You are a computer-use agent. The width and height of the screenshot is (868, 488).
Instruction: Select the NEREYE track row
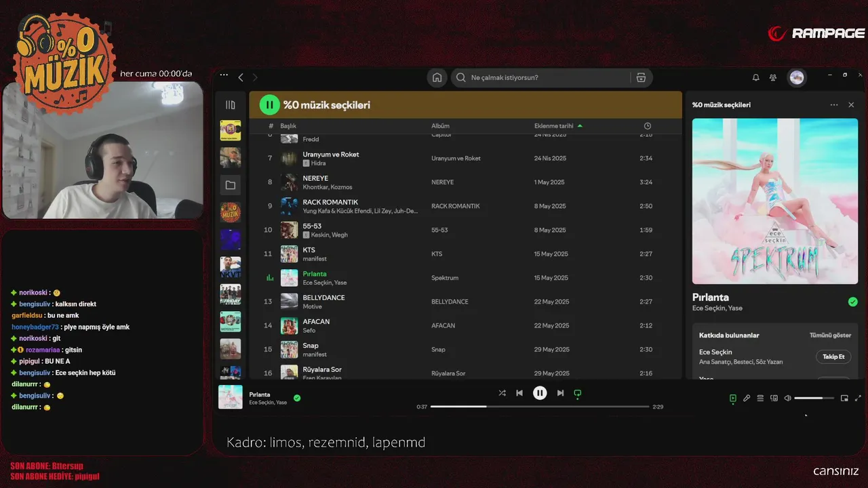coord(465,182)
